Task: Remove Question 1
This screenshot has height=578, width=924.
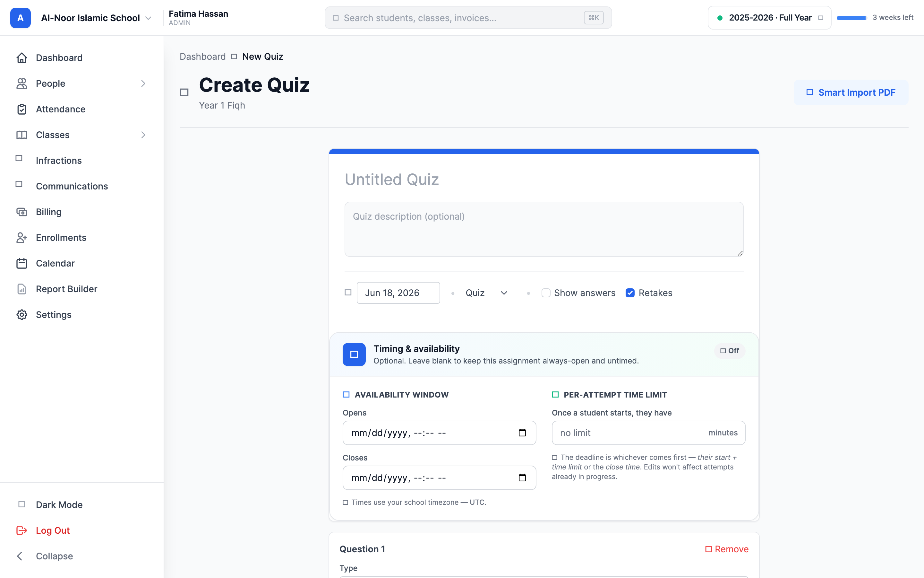Action: click(727, 549)
